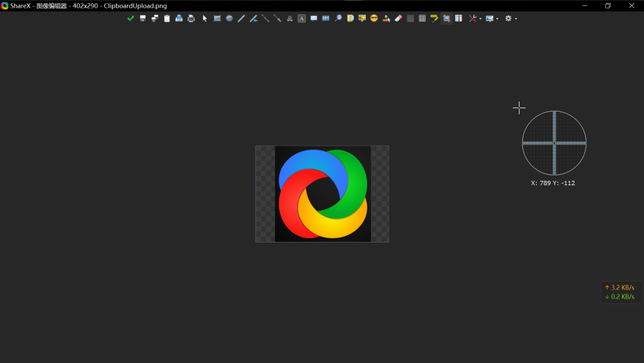644x363 pixels.
Task: Choose the Save As icon with two disks
Action: click(155, 19)
